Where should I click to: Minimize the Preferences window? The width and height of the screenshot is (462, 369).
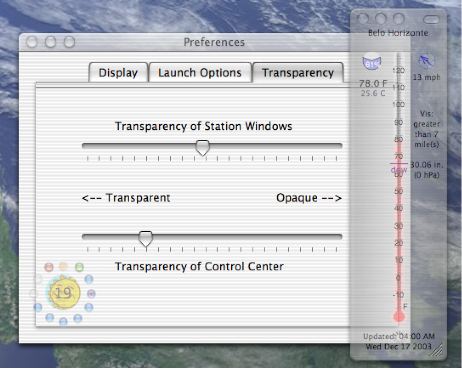click(x=51, y=42)
